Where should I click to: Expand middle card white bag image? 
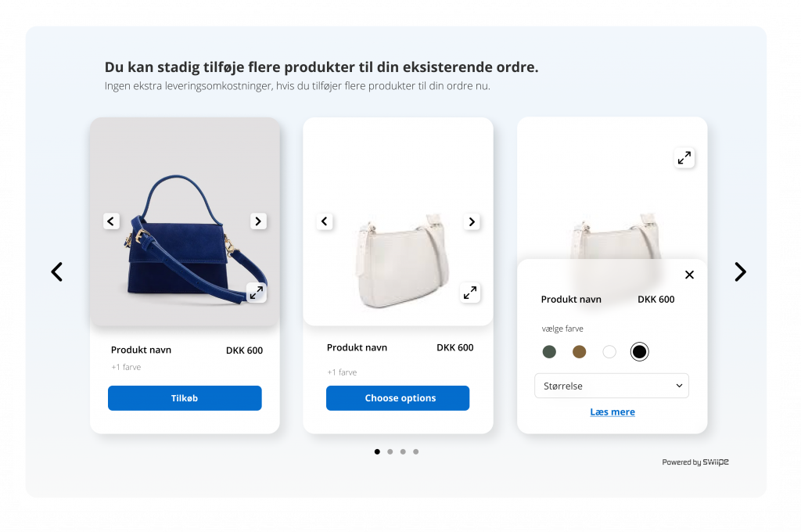pos(470,293)
